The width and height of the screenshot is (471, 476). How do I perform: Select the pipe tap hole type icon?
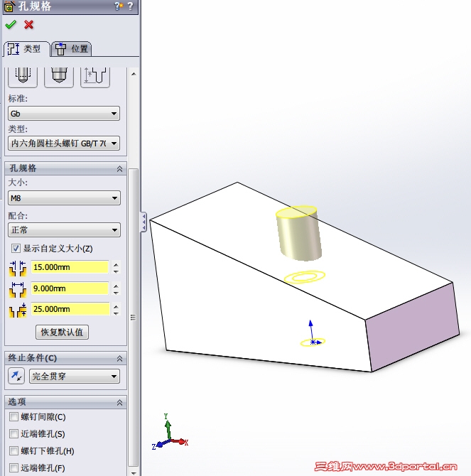tap(59, 77)
